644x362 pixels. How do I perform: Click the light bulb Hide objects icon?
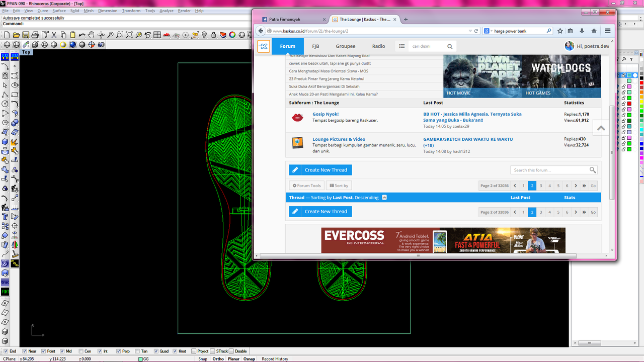point(204,35)
